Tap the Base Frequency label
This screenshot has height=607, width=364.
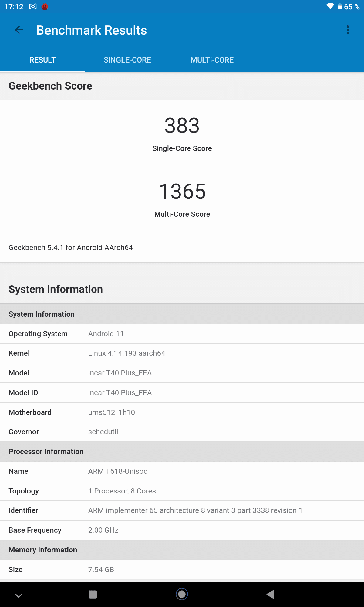(35, 530)
